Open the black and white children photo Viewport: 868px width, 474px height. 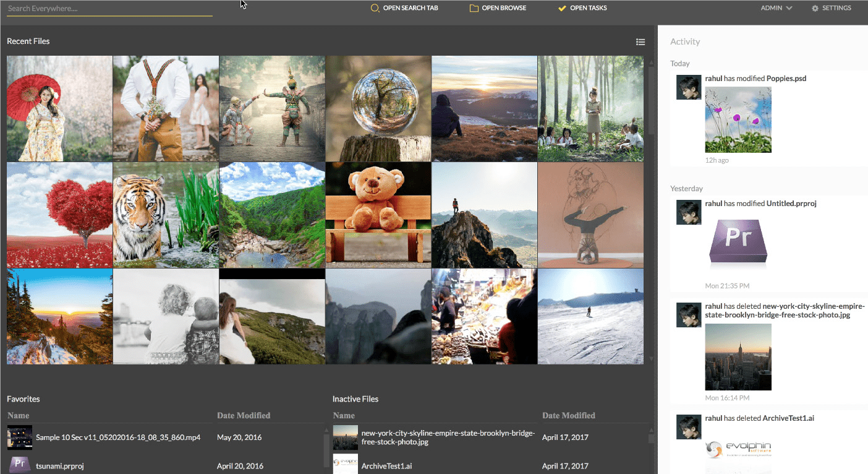coord(166,316)
